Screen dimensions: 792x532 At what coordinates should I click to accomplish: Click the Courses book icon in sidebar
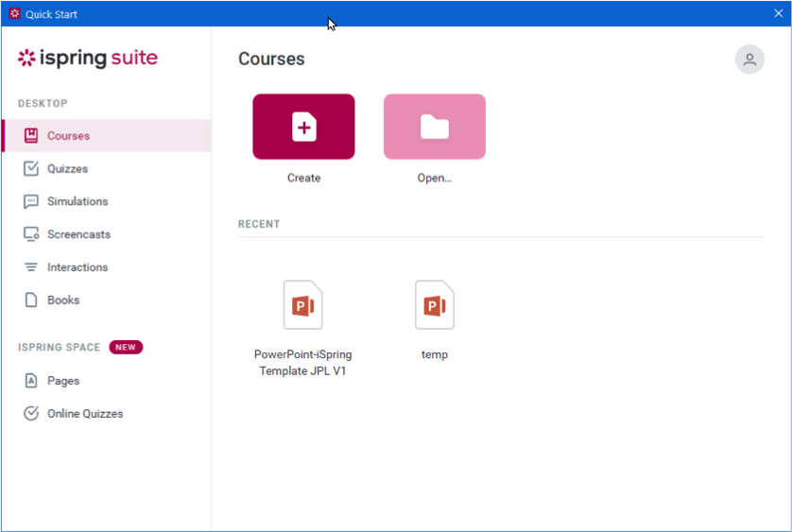[31, 136]
